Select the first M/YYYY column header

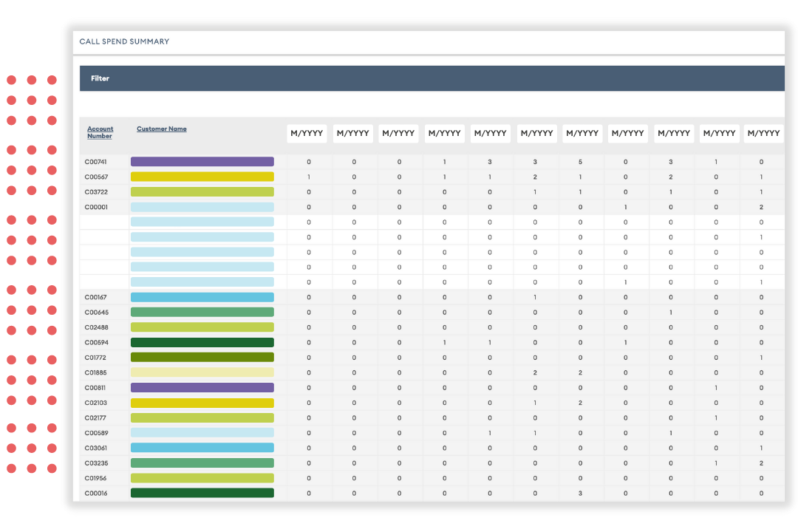pyautogui.click(x=307, y=134)
